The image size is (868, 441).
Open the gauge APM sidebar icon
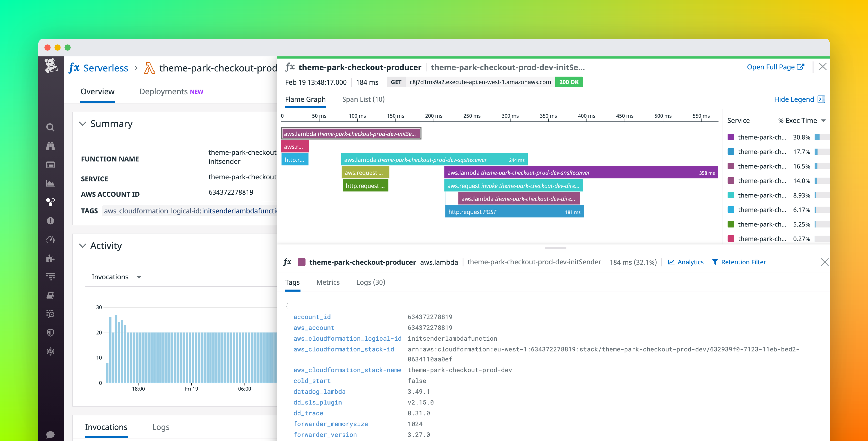(50, 239)
